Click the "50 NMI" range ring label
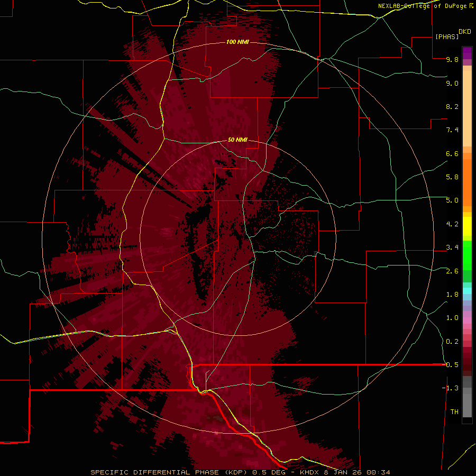The height and width of the screenshot is (476, 476). click(237, 140)
